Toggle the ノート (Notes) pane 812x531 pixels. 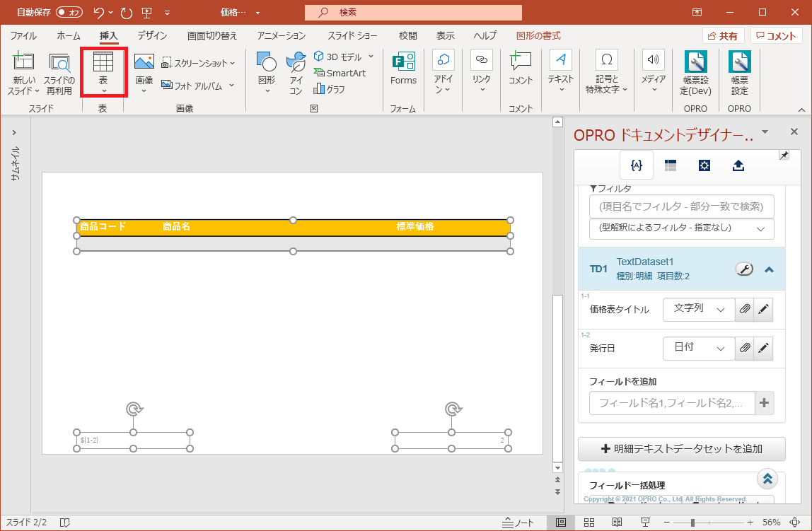[518, 523]
